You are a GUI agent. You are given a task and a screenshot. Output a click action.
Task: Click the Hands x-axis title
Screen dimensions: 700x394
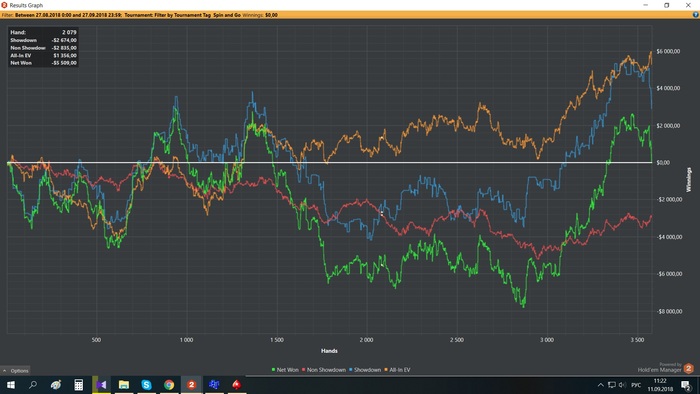point(329,351)
